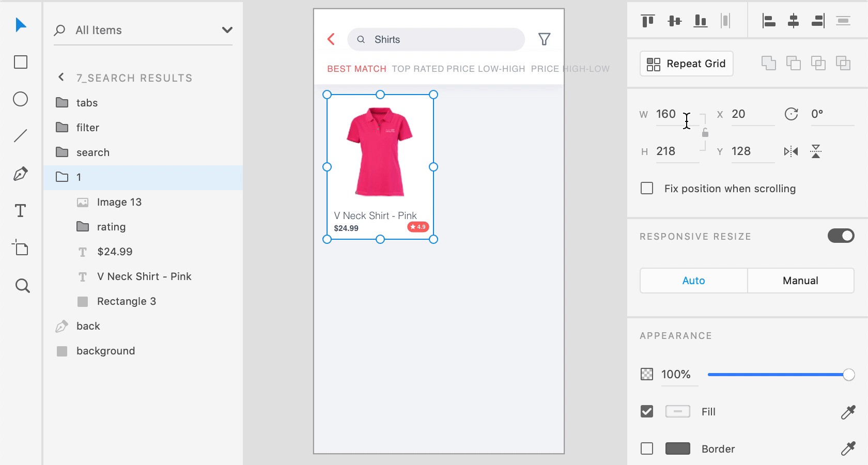Enable Fix position when scrolling
Viewport: 868px width, 465px height.
pyautogui.click(x=647, y=188)
